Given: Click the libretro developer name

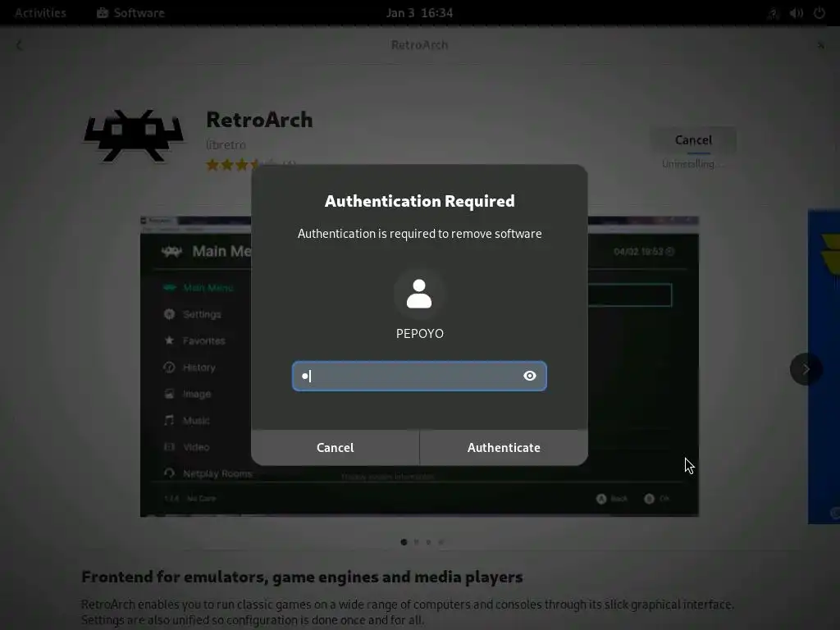Looking at the screenshot, I should (x=226, y=144).
